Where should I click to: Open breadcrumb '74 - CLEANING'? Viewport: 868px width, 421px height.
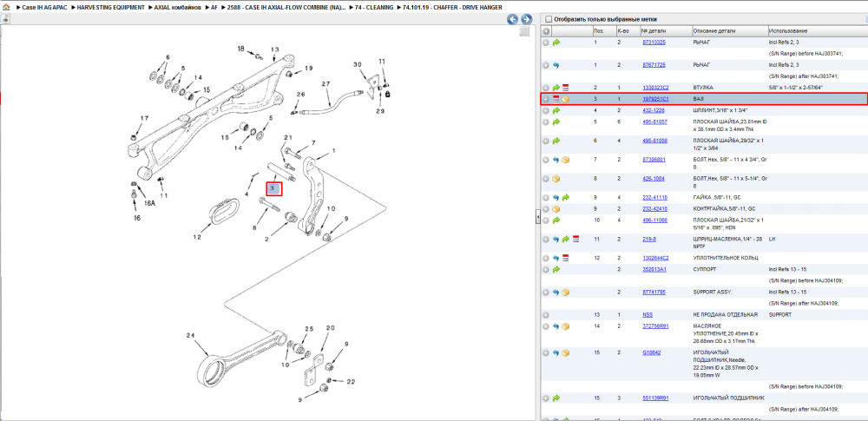pyautogui.click(x=374, y=8)
